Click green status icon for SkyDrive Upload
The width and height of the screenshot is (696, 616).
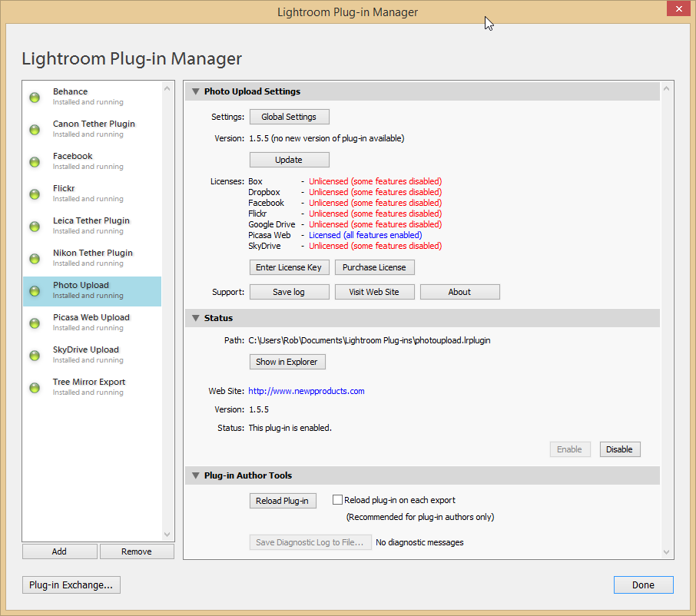tap(35, 356)
